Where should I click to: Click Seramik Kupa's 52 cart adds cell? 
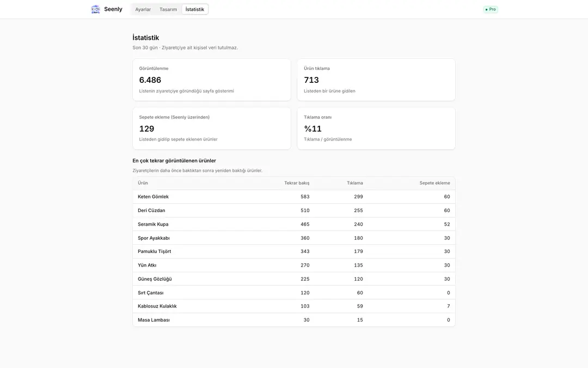(x=447, y=224)
